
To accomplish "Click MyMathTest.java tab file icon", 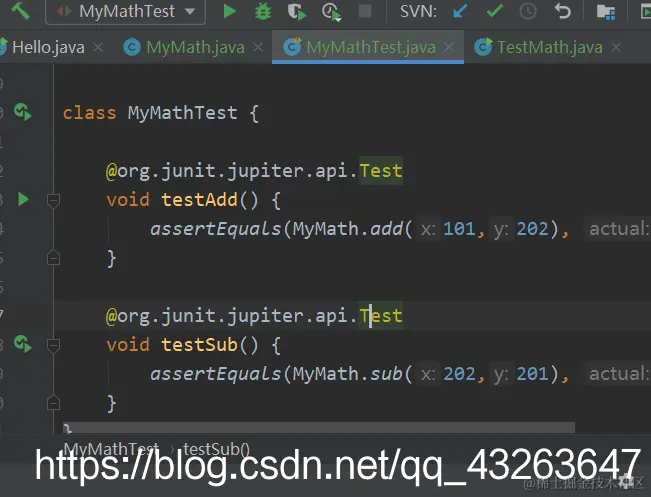I will 292,47.
